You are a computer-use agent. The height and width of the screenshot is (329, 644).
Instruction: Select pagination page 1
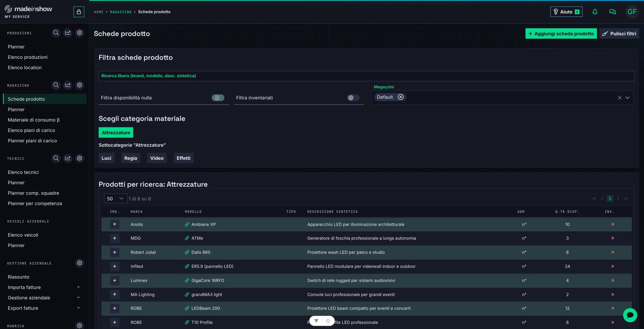click(x=610, y=198)
